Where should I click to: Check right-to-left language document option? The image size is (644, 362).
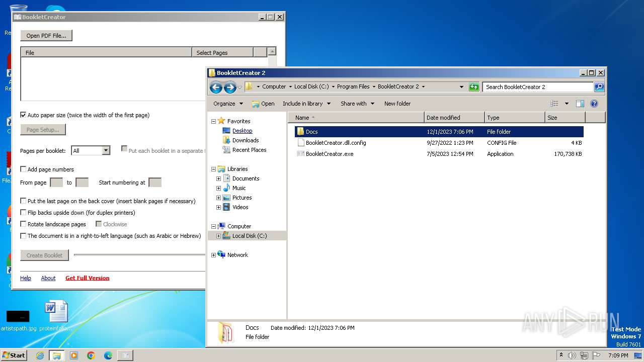23,236
